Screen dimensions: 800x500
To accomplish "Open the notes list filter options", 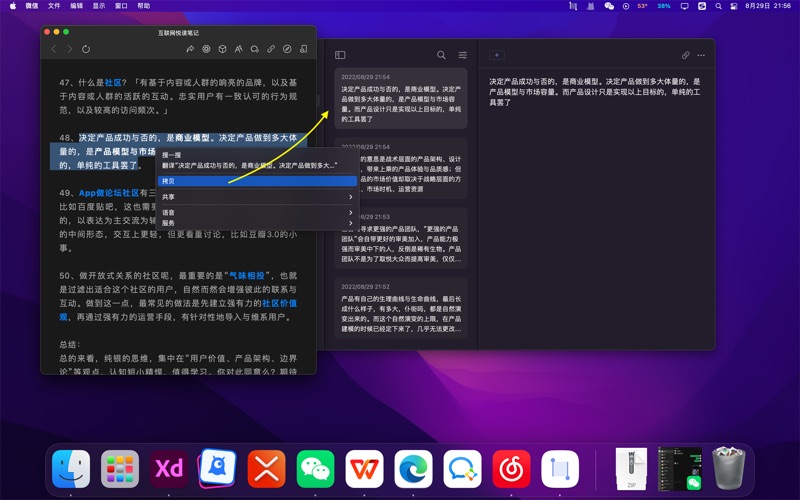I will click(x=462, y=55).
